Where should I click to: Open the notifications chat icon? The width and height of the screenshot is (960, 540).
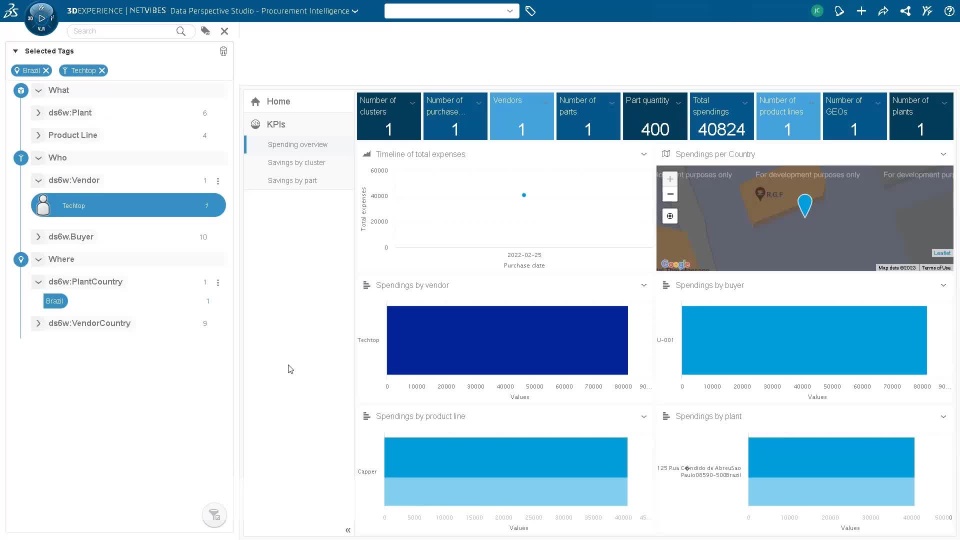839,11
